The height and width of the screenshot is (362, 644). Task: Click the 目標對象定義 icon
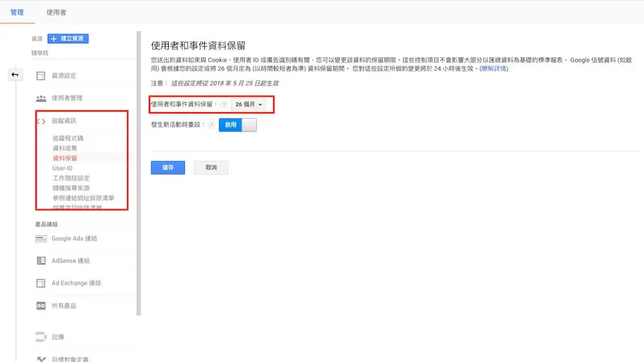[41, 359]
